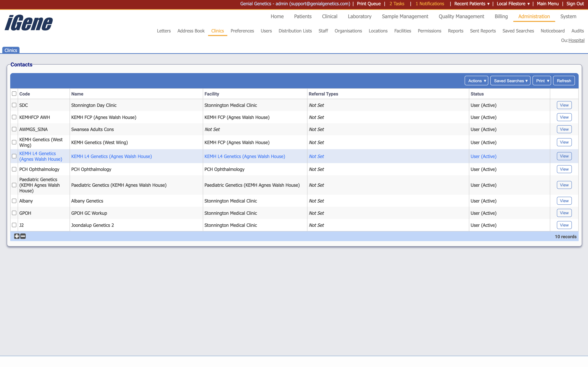Click the Refresh button
The height and width of the screenshot is (367, 588).
click(564, 81)
